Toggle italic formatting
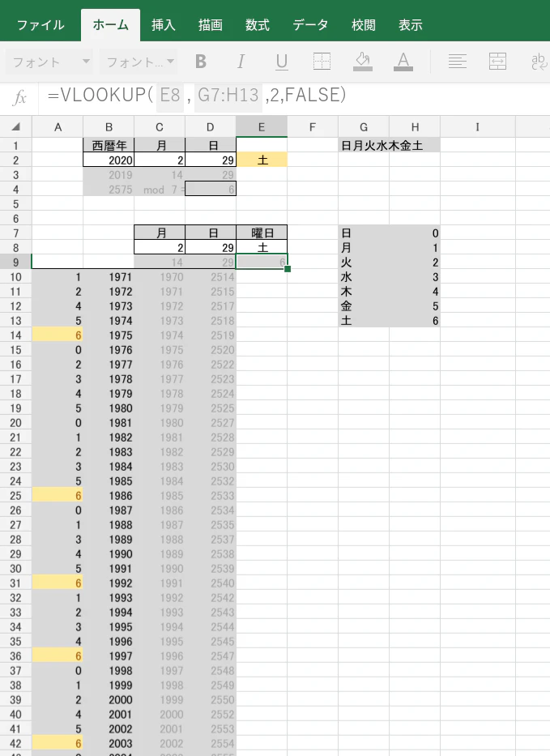This screenshot has height=756, width=550. pos(241,62)
